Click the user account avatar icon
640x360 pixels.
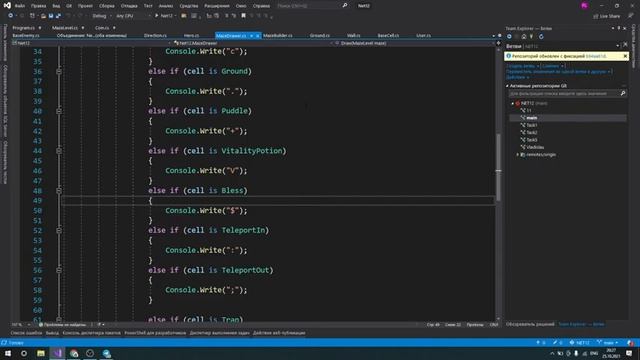[584, 6]
